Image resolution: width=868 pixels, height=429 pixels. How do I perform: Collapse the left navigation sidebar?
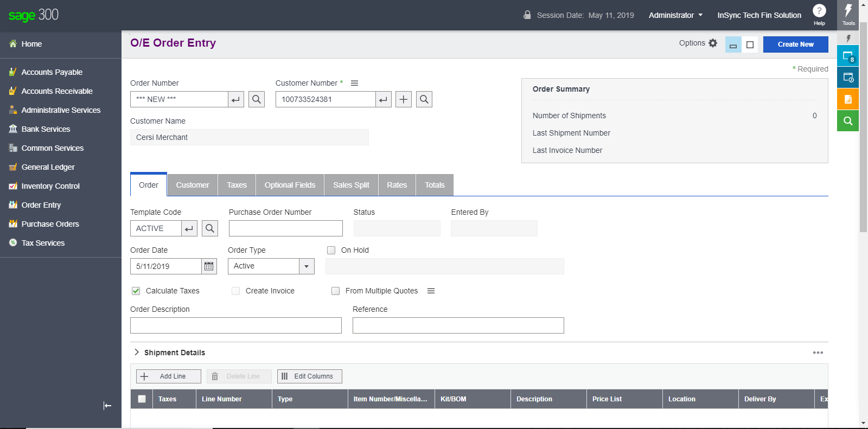click(x=107, y=406)
